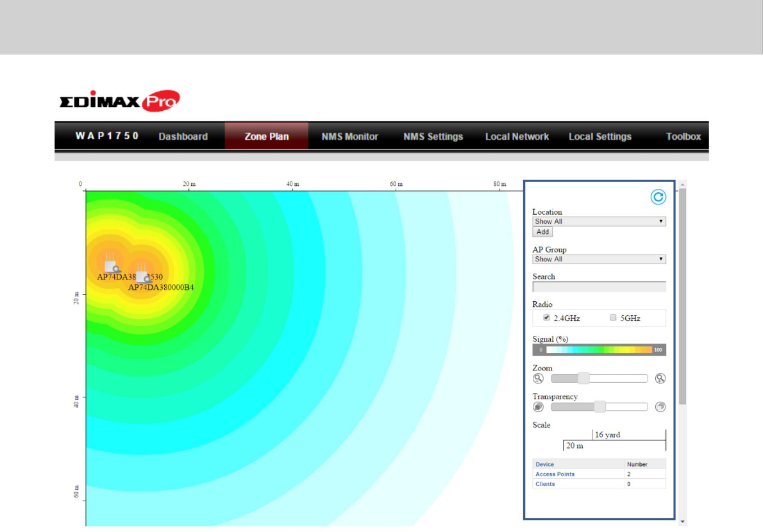763x532 pixels.
Task: Click the "20 m" scale label
Action: [x=574, y=445]
